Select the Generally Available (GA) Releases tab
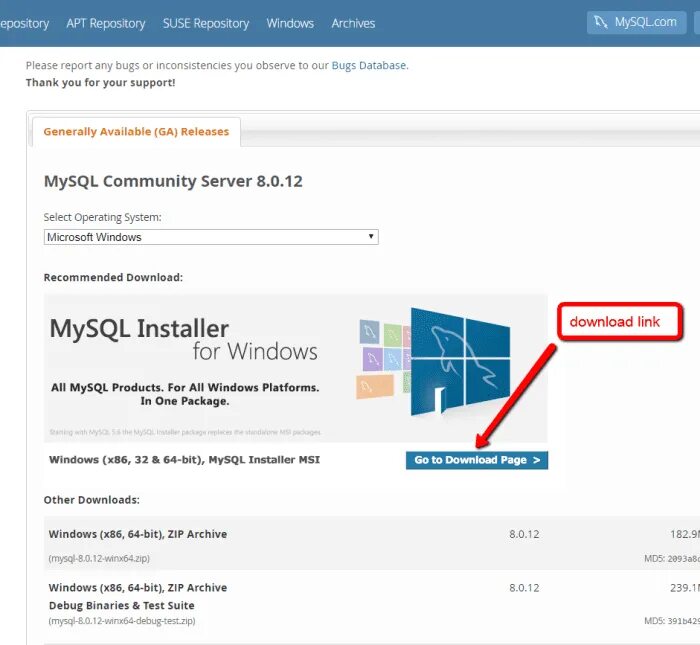Image resolution: width=700 pixels, height=645 pixels. coord(136,132)
